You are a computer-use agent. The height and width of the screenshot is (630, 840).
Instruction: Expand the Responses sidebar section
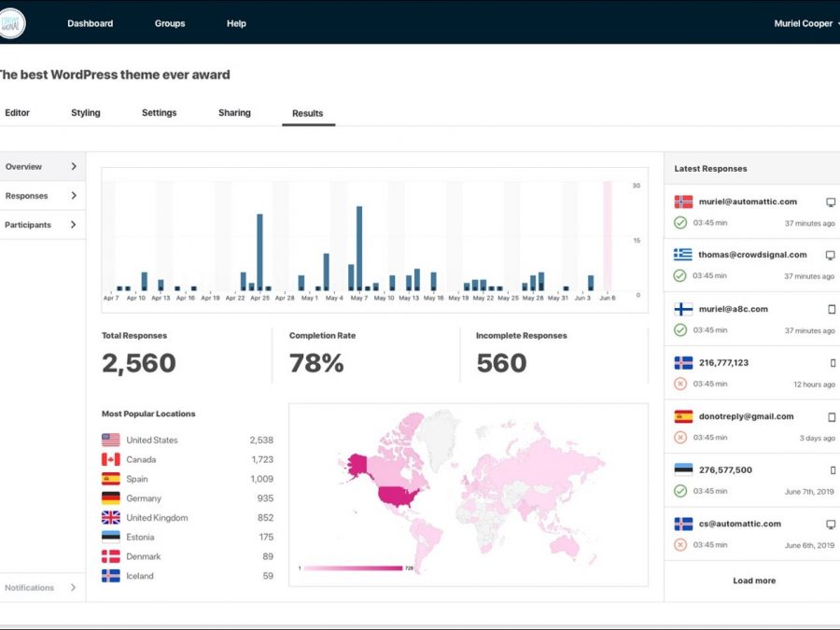click(74, 196)
